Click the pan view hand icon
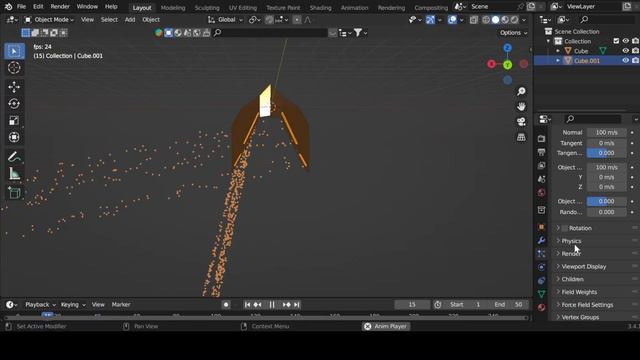This screenshot has height=360, width=640. pos(521,107)
